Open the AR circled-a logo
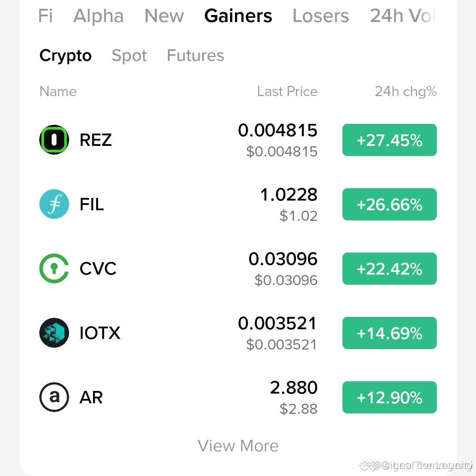Viewport: 476px width, 476px height. [54, 397]
